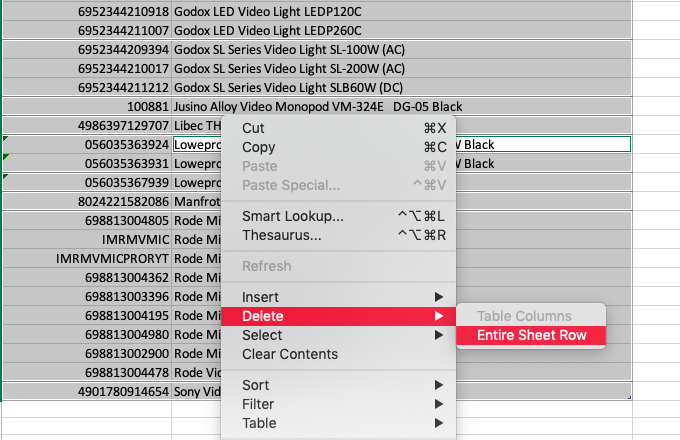Open Smart Lookup from the context menu
The width and height of the screenshot is (680, 440).
pyautogui.click(x=293, y=216)
